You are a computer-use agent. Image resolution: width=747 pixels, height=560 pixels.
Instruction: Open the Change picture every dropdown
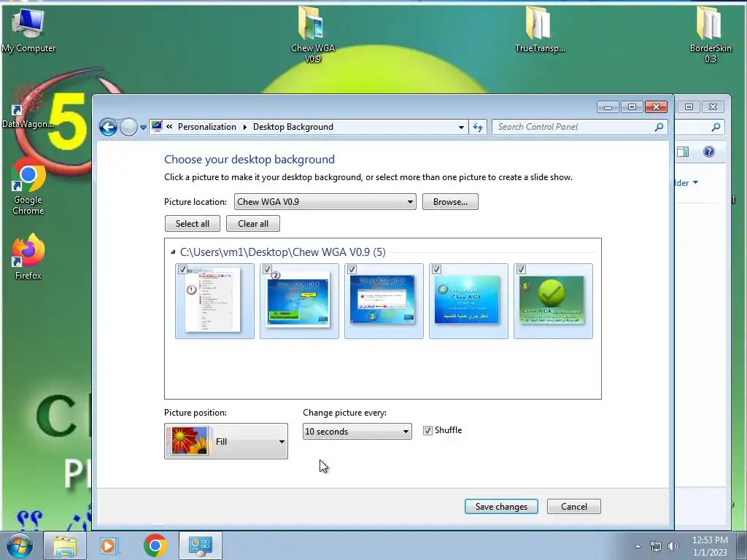click(357, 432)
